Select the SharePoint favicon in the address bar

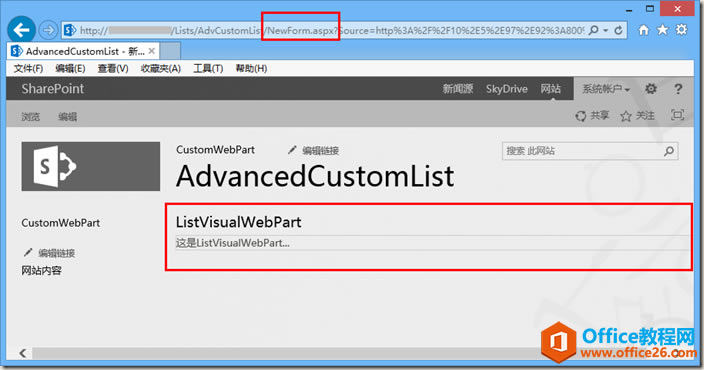coord(70,31)
